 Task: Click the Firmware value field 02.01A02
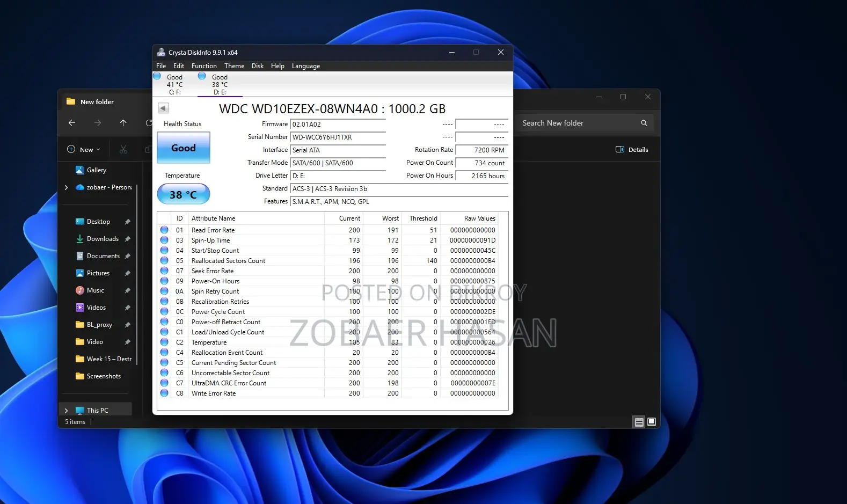[x=338, y=124]
